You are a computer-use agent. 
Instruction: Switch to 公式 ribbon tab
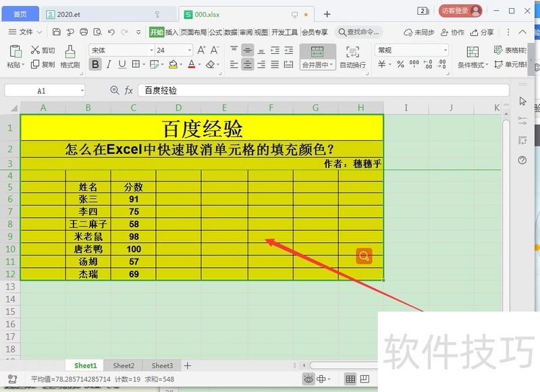pos(215,32)
